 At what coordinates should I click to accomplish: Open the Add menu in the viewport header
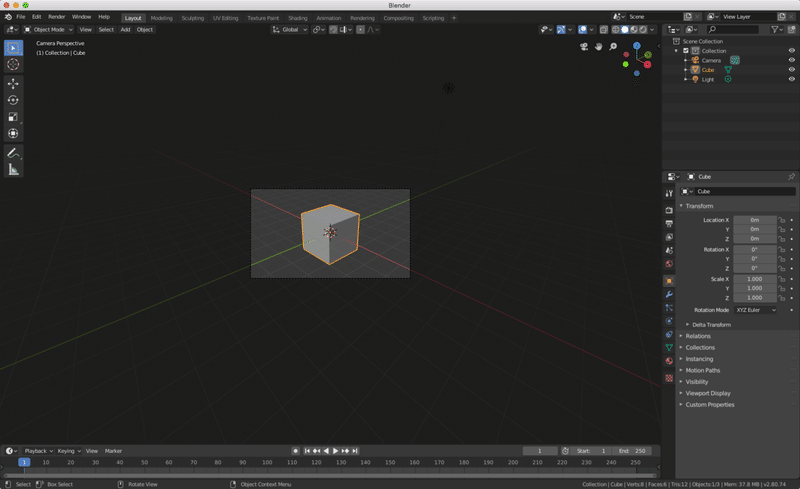(x=125, y=29)
